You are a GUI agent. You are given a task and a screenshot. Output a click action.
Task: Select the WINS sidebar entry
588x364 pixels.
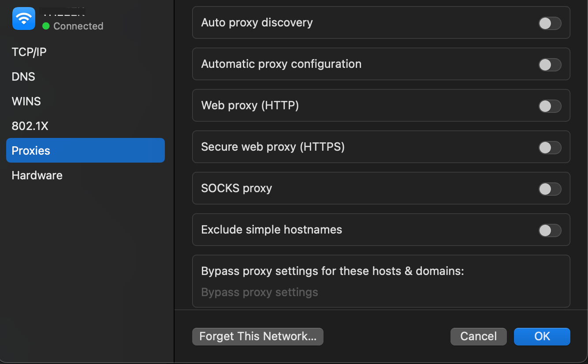pyautogui.click(x=26, y=101)
